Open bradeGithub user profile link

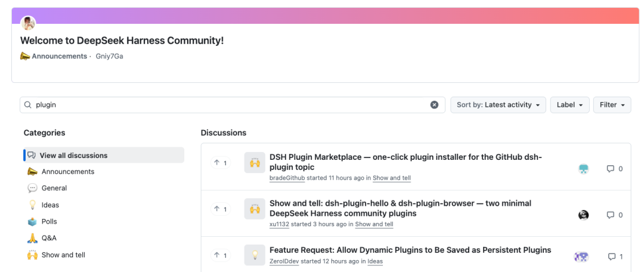tap(287, 178)
